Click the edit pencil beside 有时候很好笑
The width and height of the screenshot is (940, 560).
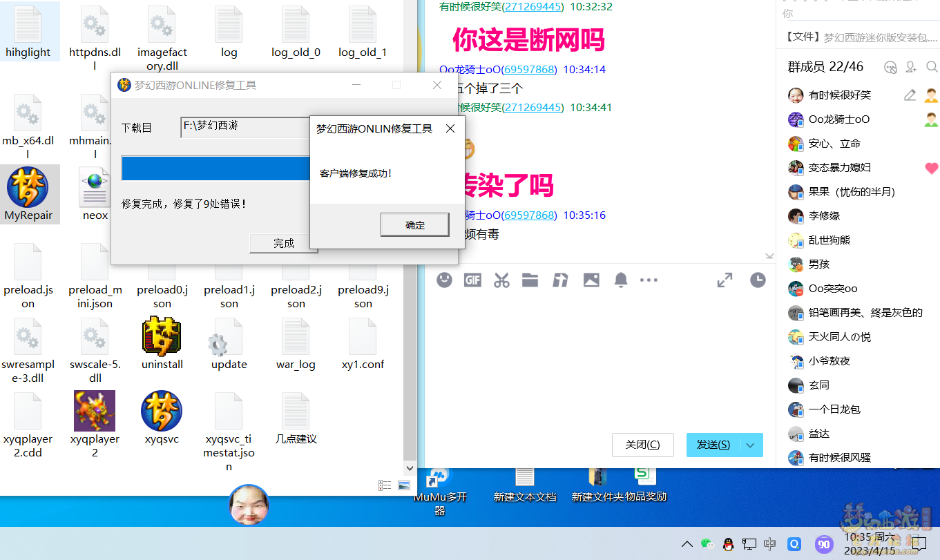[x=910, y=95]
